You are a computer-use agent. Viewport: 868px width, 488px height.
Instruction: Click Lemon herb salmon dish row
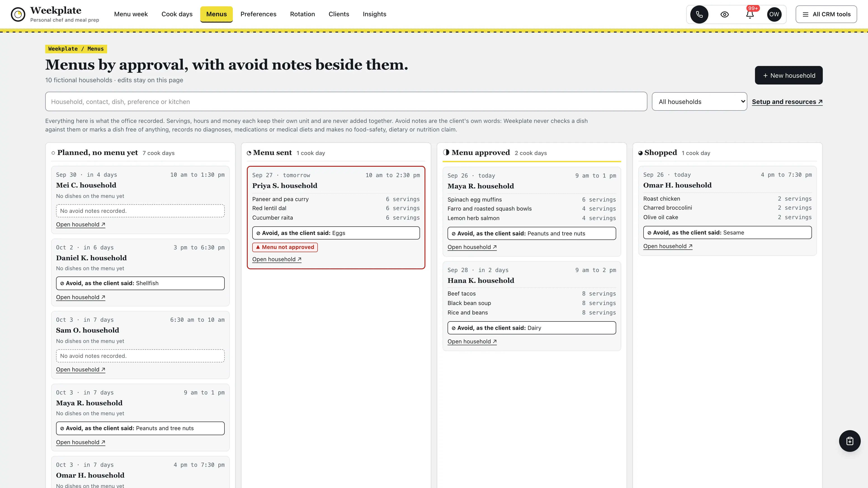[532, 218]
